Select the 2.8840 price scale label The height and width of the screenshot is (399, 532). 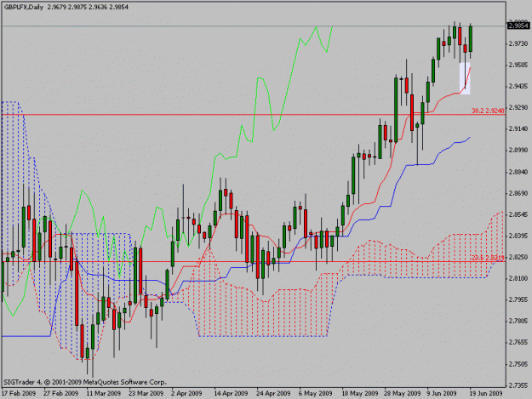518,172
